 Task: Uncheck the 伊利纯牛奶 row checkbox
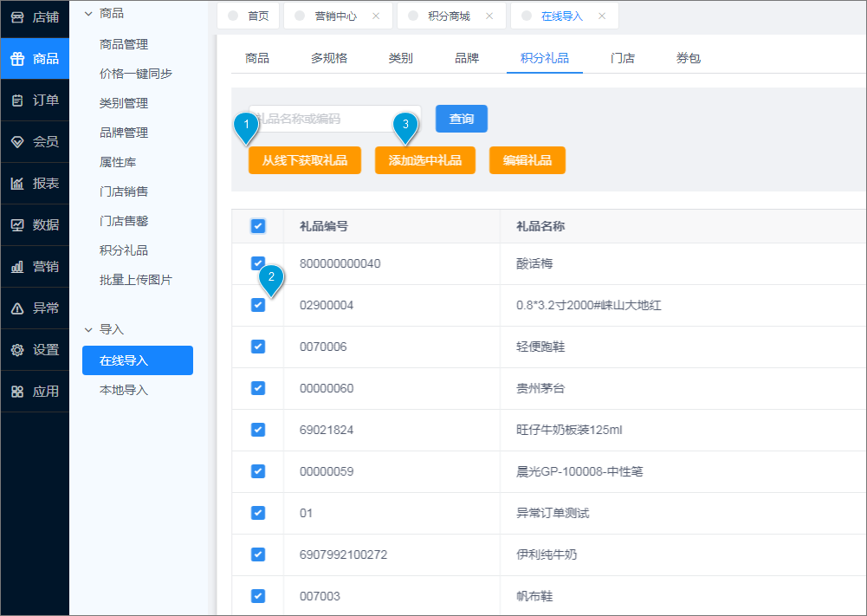(257, 554)
